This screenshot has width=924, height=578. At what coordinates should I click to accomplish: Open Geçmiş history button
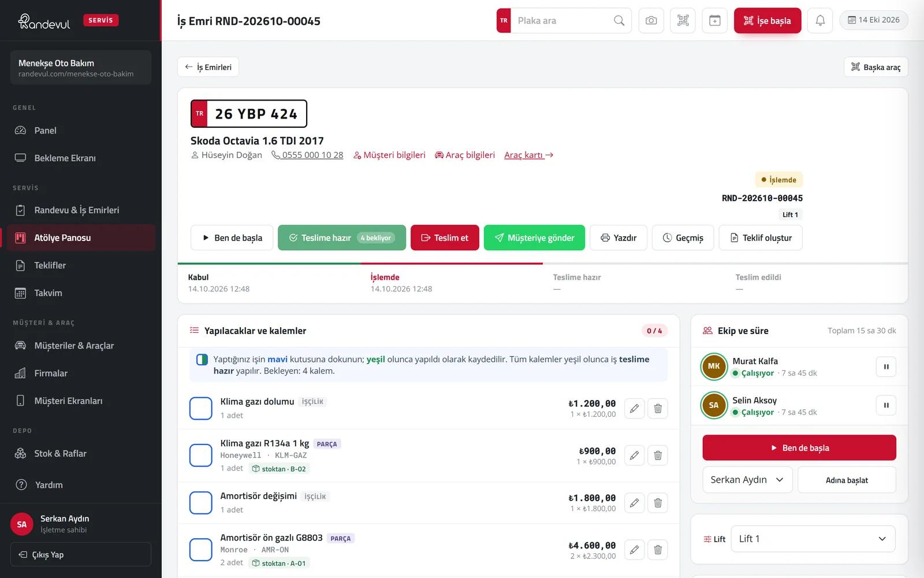[x=683, y=238]
